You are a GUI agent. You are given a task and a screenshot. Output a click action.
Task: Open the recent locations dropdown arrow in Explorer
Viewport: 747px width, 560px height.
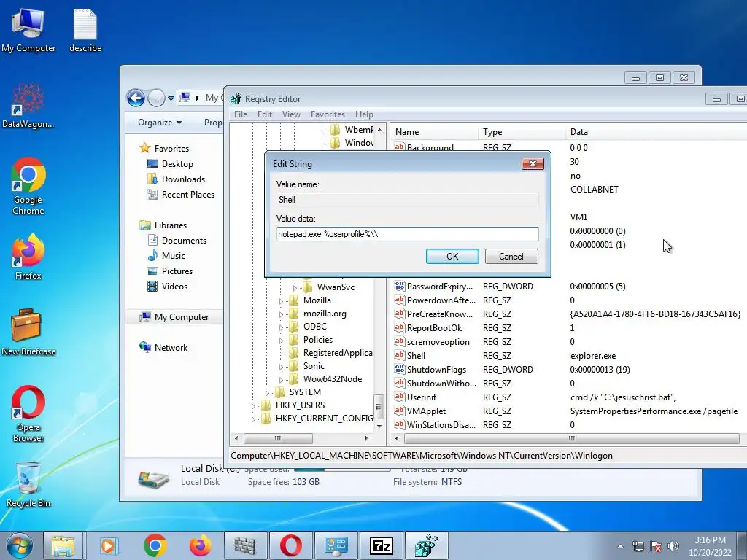pyautogui.click(x=171, y=98)
